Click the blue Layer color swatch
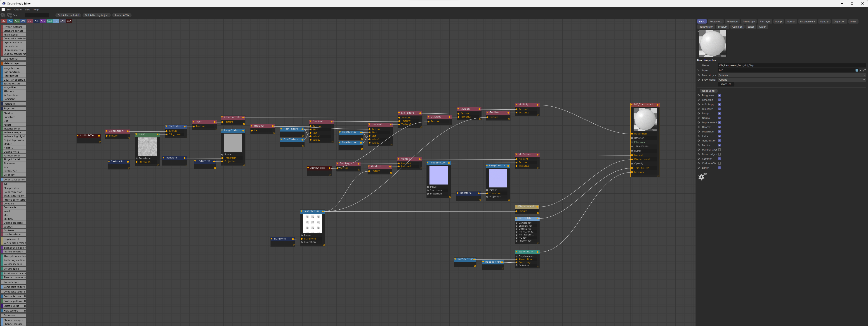Image resolution: width=868 pixels, height=326 pixels. tap(856, 71)
